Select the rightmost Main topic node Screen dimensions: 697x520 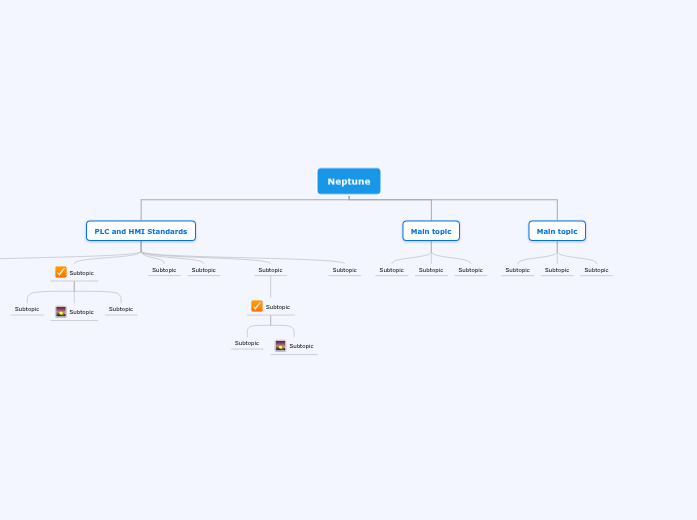point(557,231)
